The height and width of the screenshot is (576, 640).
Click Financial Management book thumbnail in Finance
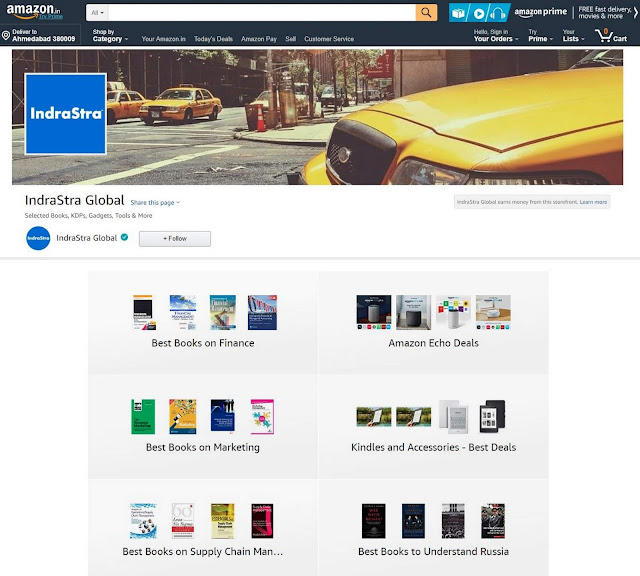(x=183, y=312)
